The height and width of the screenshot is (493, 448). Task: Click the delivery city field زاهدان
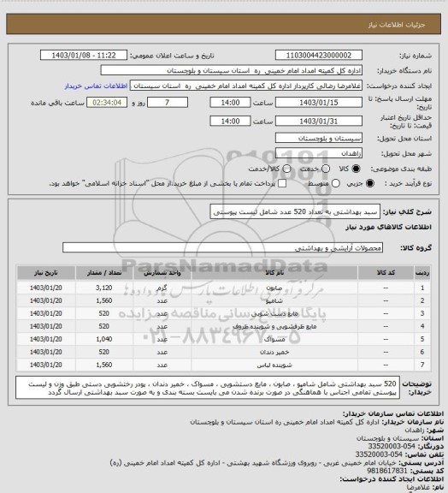point(319,153)
